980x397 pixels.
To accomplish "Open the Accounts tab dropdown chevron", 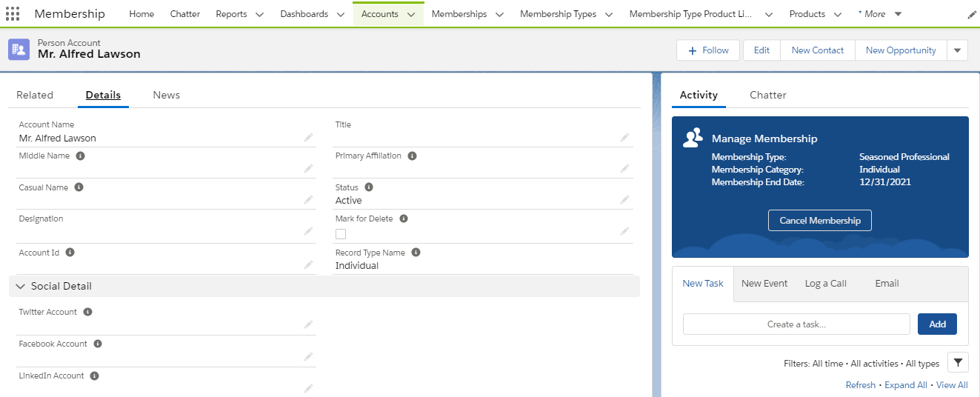I will pyautogui.click(x=411, y=14).
